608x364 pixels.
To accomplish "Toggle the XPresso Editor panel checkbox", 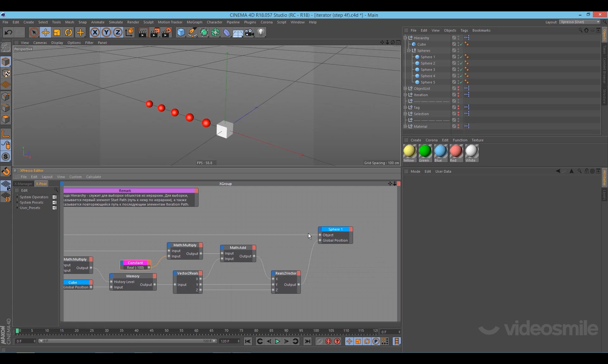I will click(x=15, y=170).
